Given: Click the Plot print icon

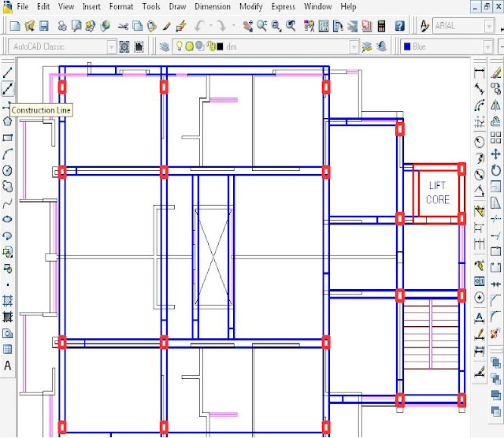Looking at the screenshot, I should point(62,26).
